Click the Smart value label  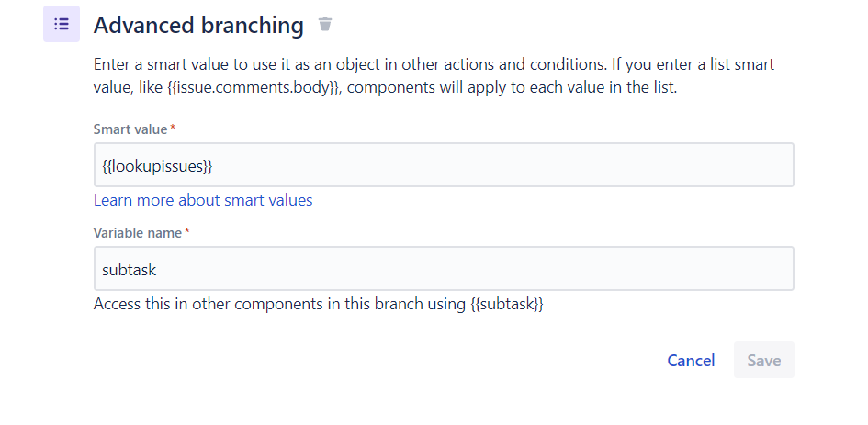(130, 129)
